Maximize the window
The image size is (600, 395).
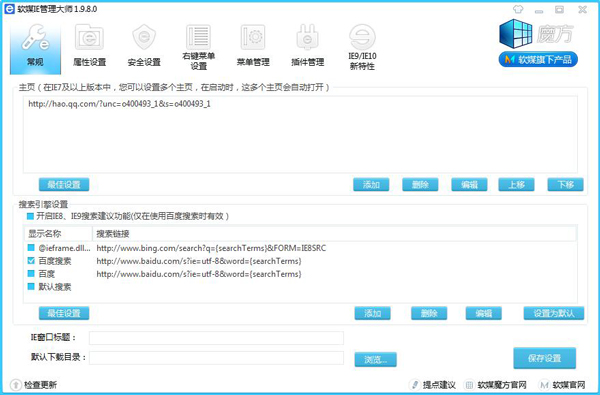tap(559, 10)
